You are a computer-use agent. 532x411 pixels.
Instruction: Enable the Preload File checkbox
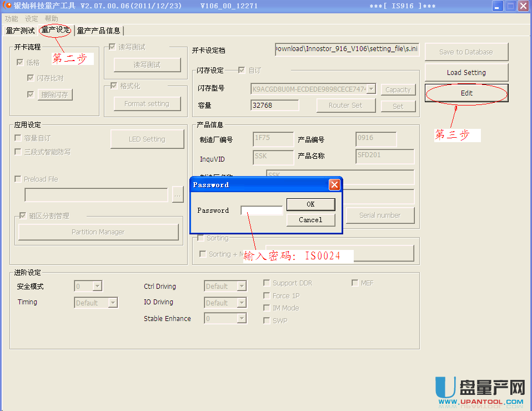pos(18,179)
